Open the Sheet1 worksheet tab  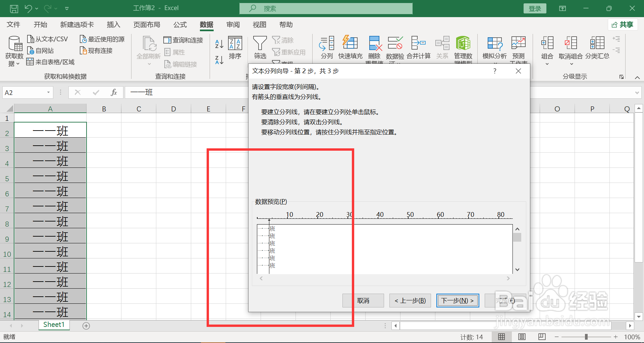(x=54, y=325)
